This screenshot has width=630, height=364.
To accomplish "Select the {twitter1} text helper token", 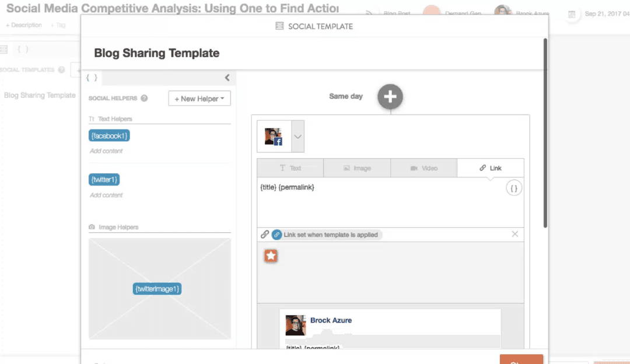I will point(104,179).
